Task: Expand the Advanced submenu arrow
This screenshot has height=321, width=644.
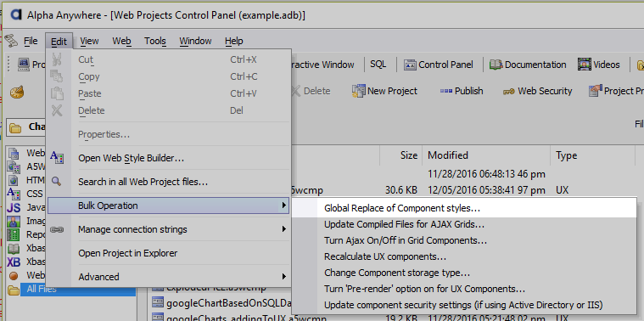Action: coord(283,277)
